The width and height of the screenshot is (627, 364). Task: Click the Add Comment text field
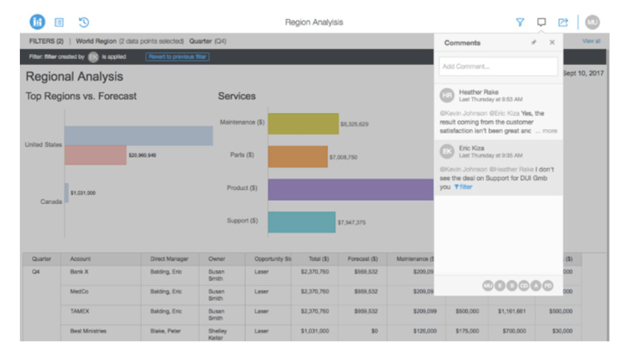click(498, 66)
